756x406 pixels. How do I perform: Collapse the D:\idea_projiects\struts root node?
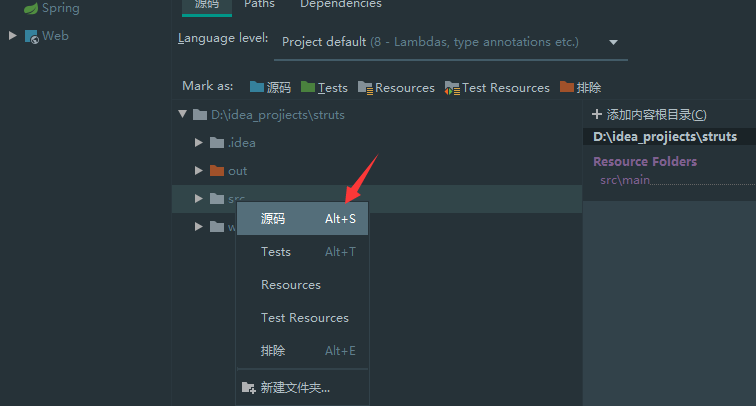183,115
